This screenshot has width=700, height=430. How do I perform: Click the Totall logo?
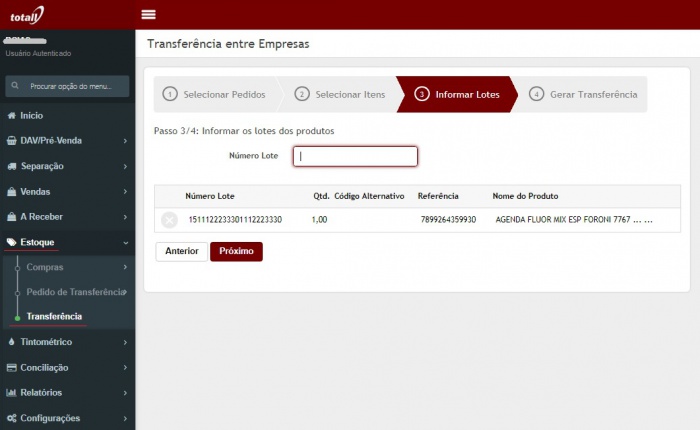pyautogui.click(x=27, y=16)
